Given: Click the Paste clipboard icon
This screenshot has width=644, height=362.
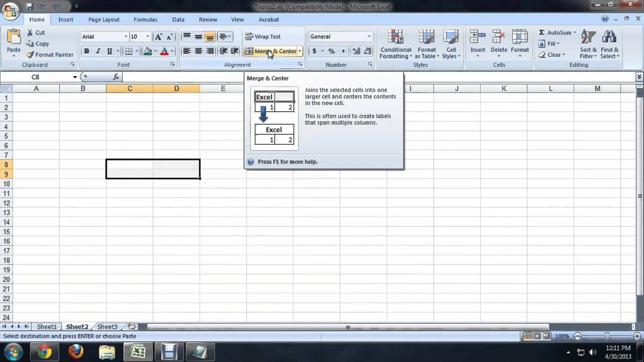Looking at the screenshot, I should tap(14, 38).
